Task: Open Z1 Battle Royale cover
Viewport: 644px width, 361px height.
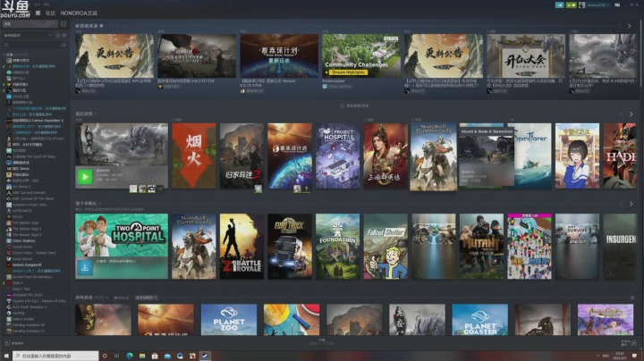Action: (x=241, y=246)
